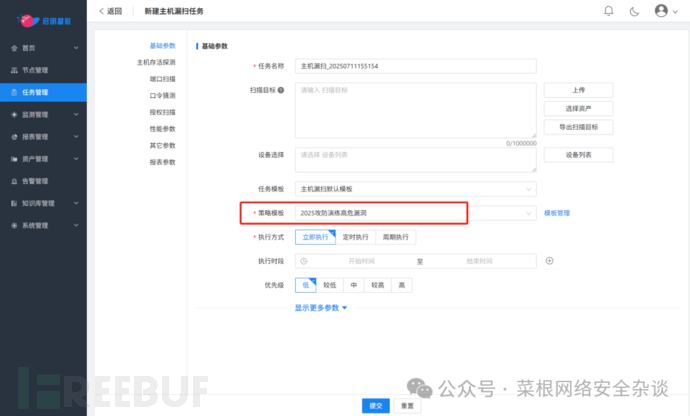Click the 开始时间 field

click(361, 261)
